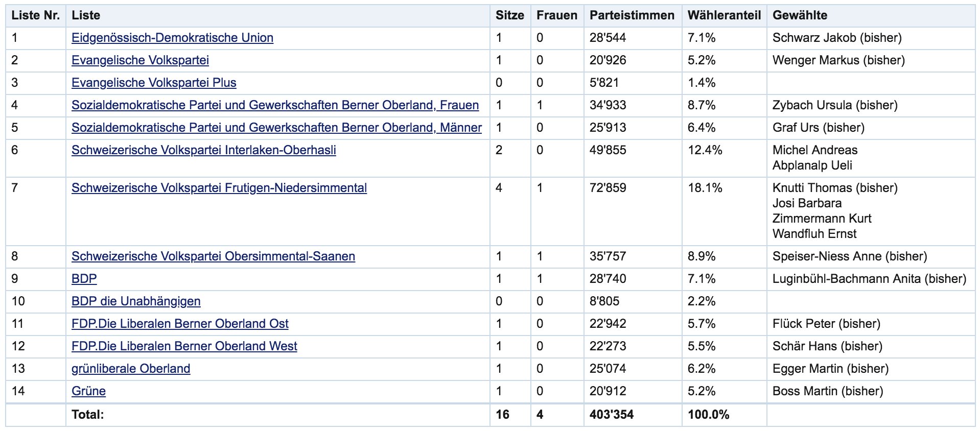Click the elected name Wandfluh Ernst

[814, 234]
